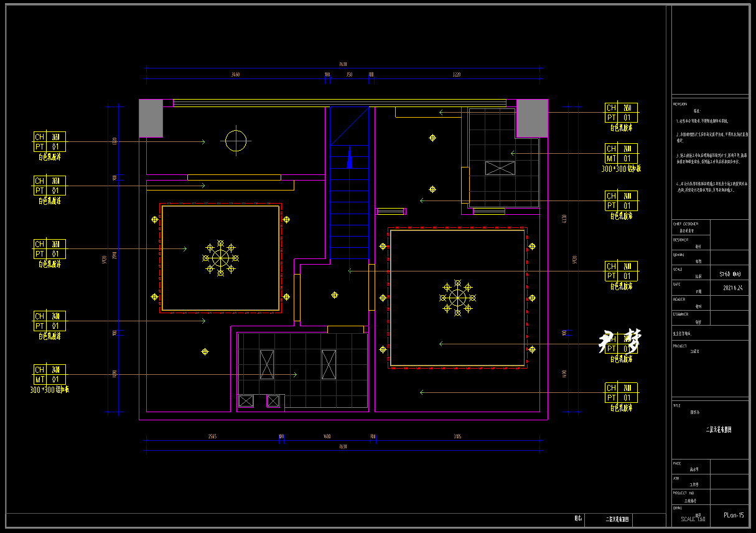Select the topmost left CH/PT 01 annotation tag
The image size is (756, 533).
point(49,142)
